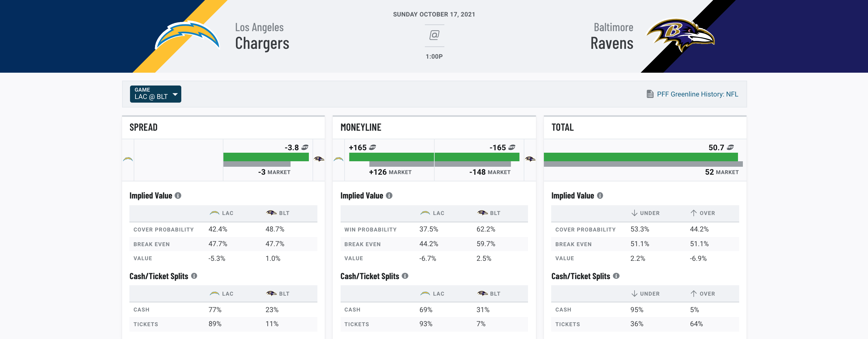Click the SPREAD panel heading

[x=143, y=127]
